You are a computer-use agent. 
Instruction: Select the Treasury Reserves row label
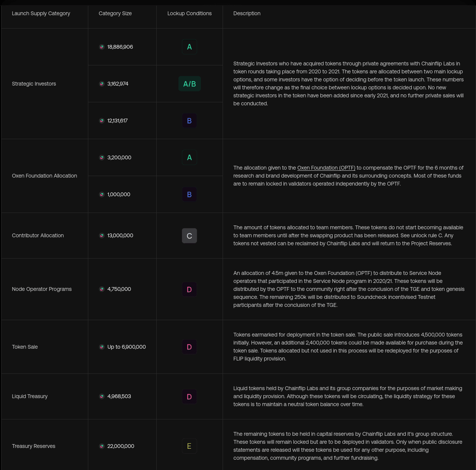pyautogui.click(x=33, y=446)
